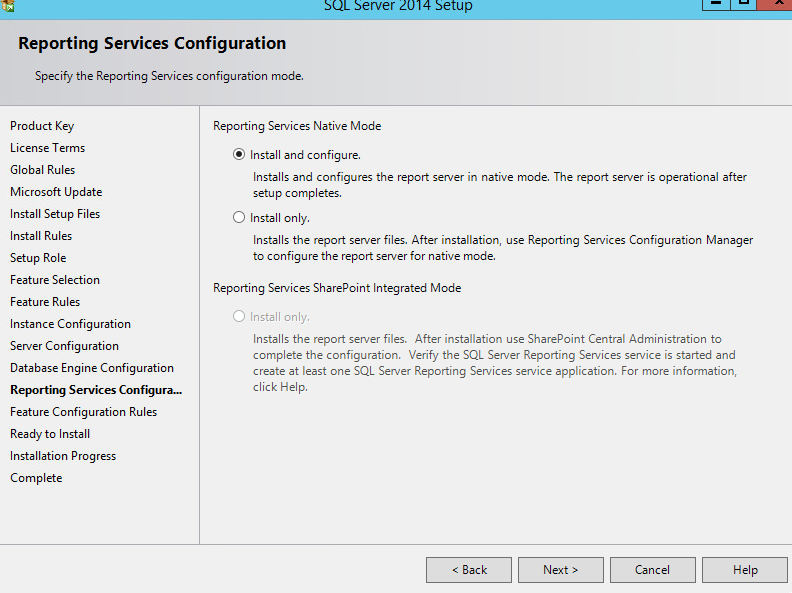792x593 pixels.
Task: Click the 'Reporting Services Native Mode' group label
Action: click(297, 126)
